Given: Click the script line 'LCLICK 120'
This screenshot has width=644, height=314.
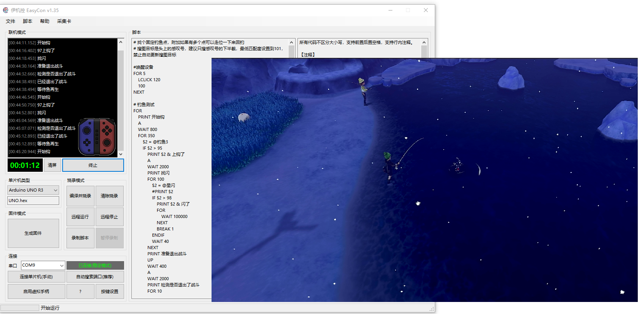Looking at the screenshot, I should pos(149,80).
